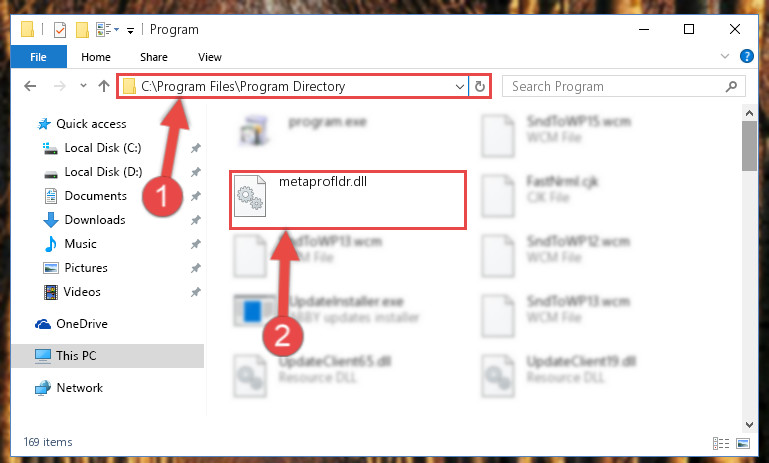Viewport: 769px width, 463px height.
Task: Switch to the View ribbon tab
Action: coord(210,57)
